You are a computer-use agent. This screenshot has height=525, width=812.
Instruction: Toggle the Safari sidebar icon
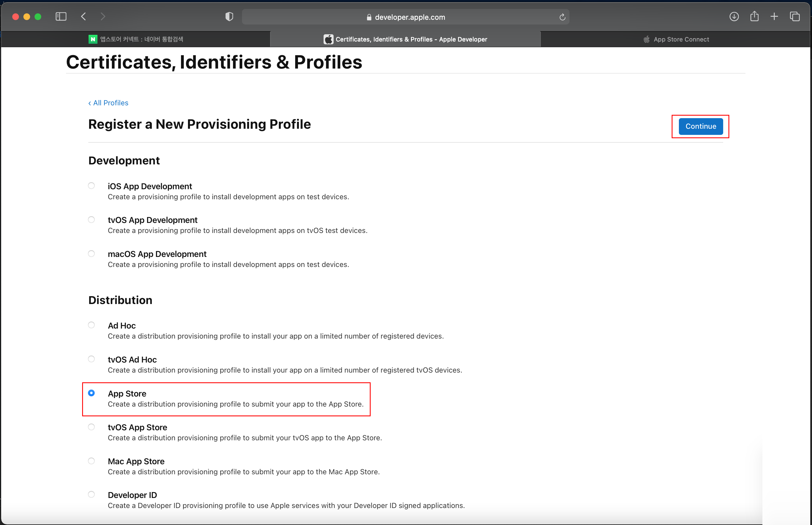[x=61, y=16]
